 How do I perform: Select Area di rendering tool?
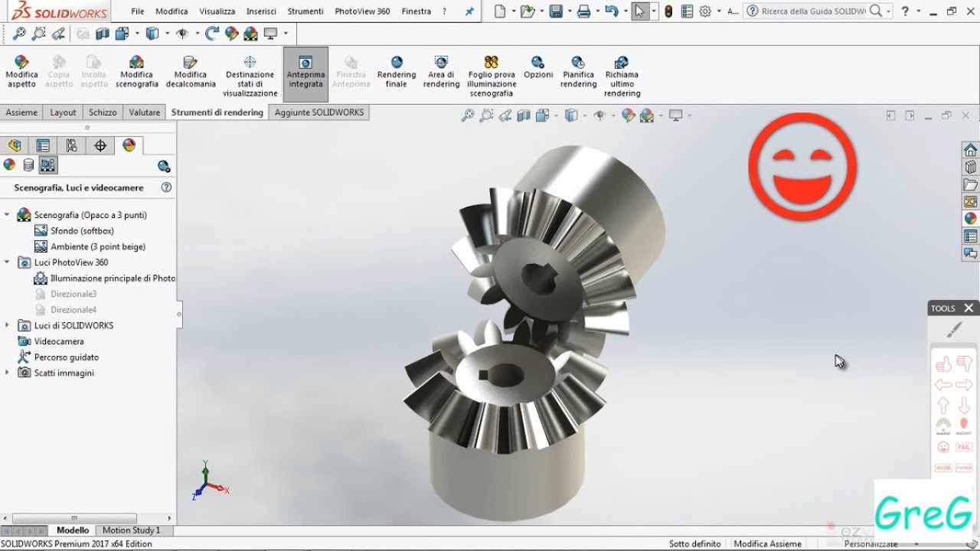click(x=441, y=72)
